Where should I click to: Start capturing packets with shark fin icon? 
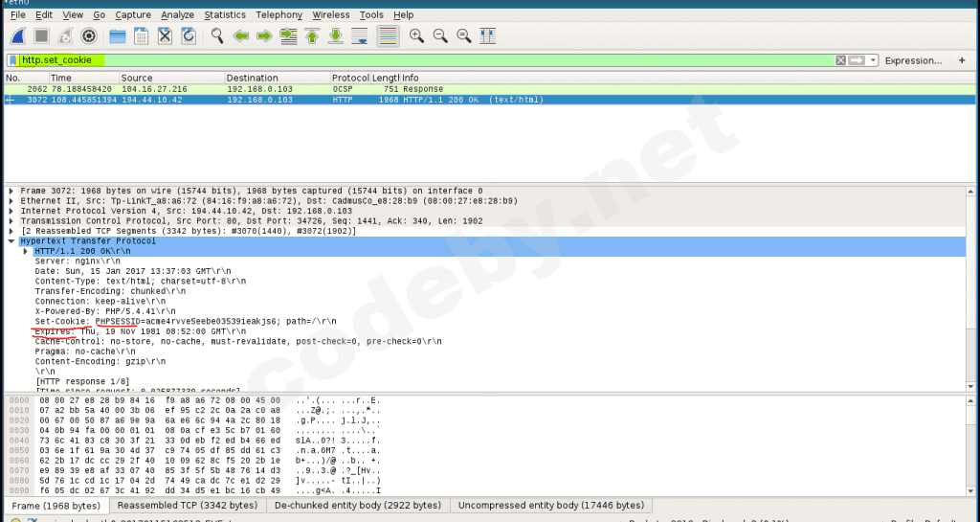pos(17,36)
